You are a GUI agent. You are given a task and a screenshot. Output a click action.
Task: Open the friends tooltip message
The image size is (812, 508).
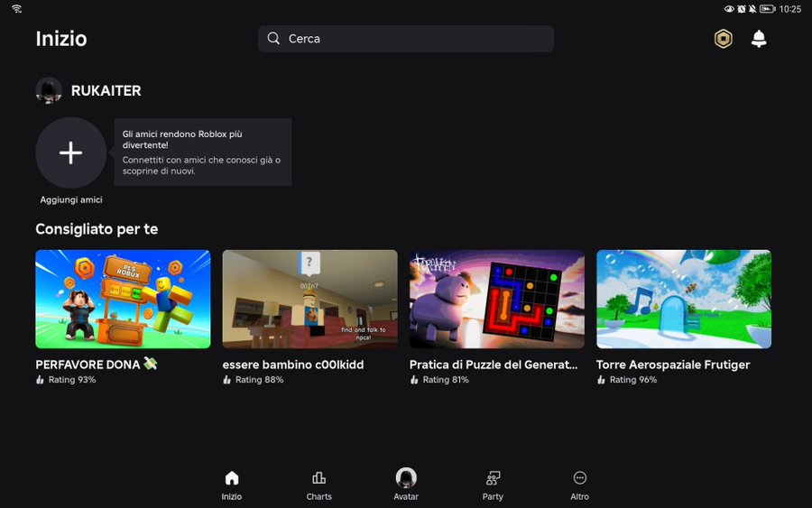(x=202, y=152)
